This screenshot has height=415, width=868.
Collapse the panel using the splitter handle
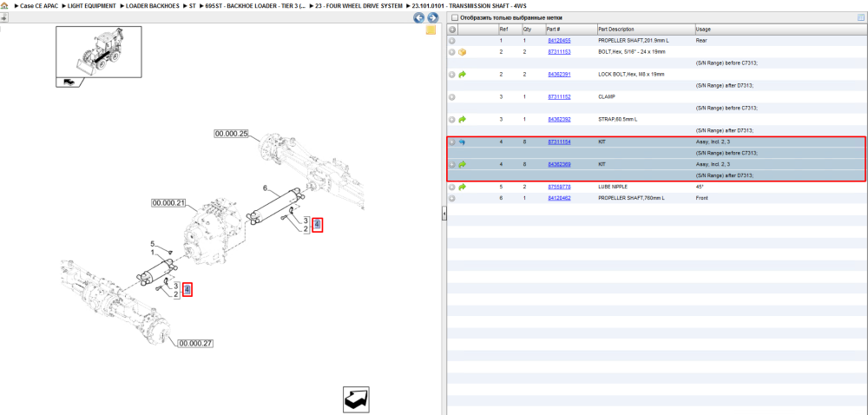444,215
